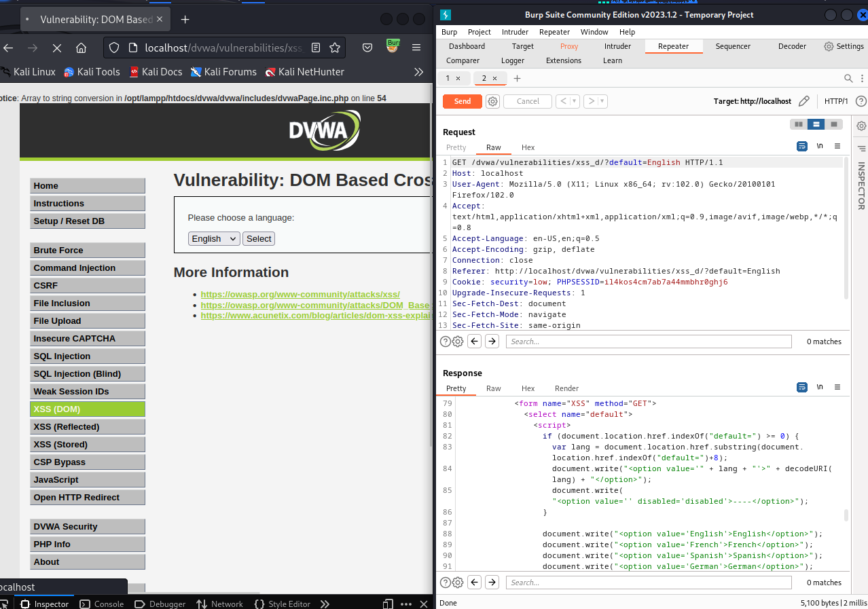Switch to top-bottom layout view
Image resolution: width=868 pixels, height=609 pixels.
816,124
